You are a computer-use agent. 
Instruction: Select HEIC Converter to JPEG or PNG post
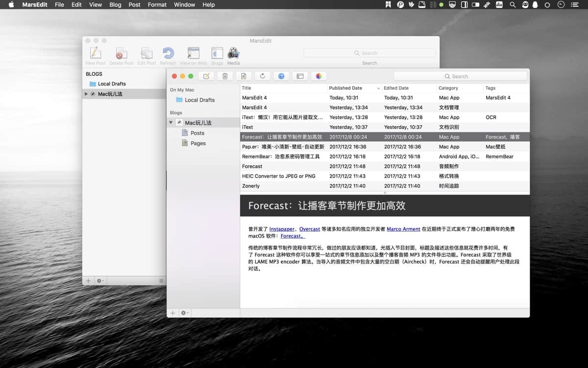(385, 176)
